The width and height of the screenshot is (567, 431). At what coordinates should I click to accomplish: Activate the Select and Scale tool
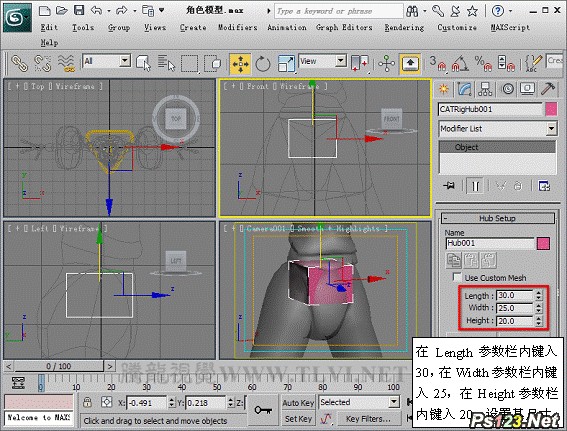(286, 64)
